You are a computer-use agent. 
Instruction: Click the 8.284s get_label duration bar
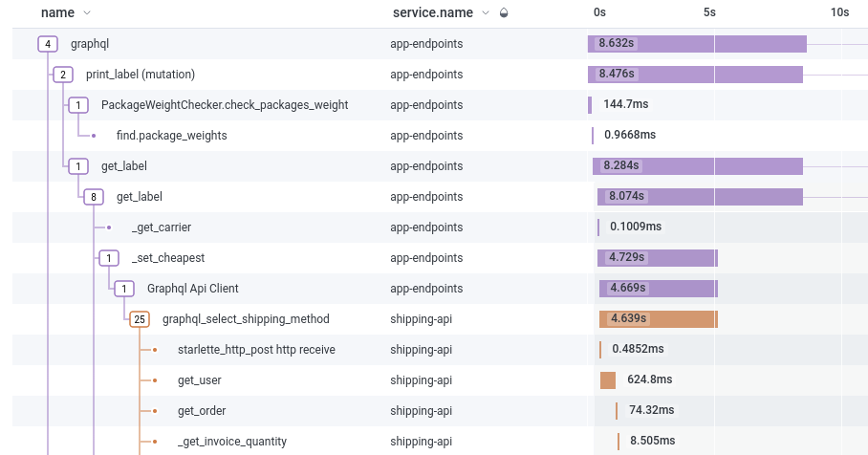698,166
